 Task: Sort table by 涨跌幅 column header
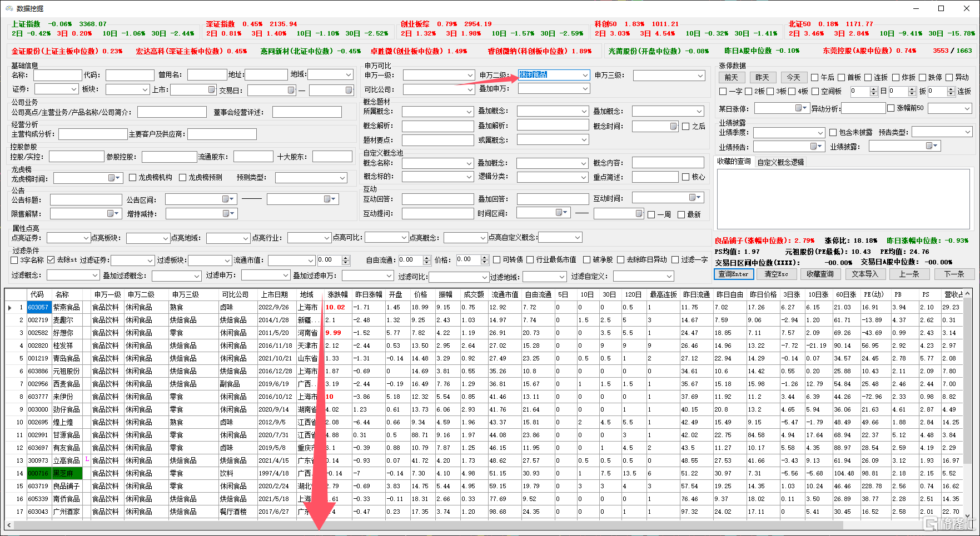pyautogui.click(x=337, y=294)
